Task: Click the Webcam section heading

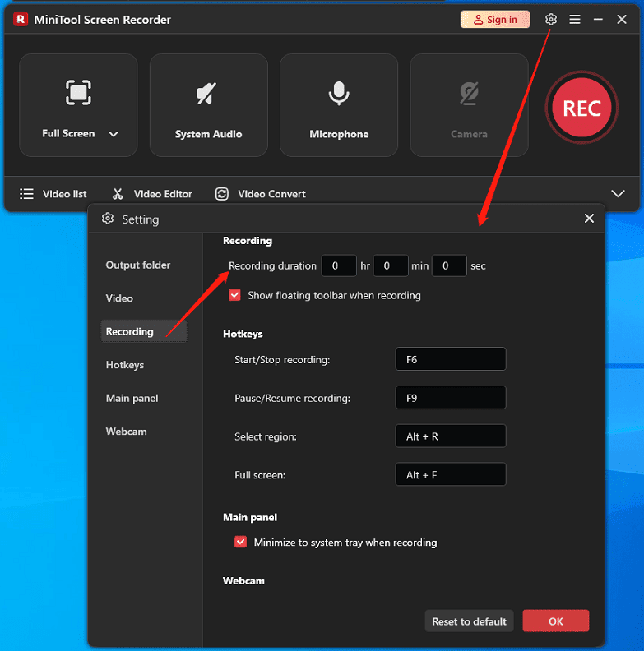Action: tap(243, 580)
